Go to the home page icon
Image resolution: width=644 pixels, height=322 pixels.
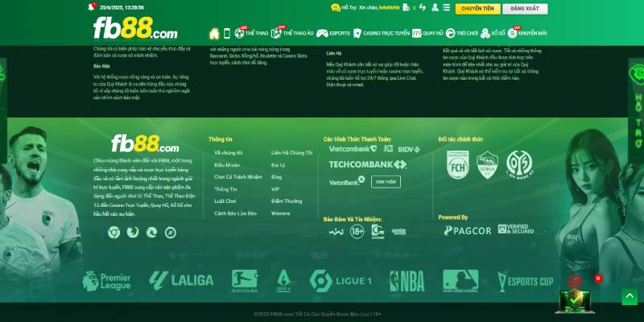[x=214, y=33]
